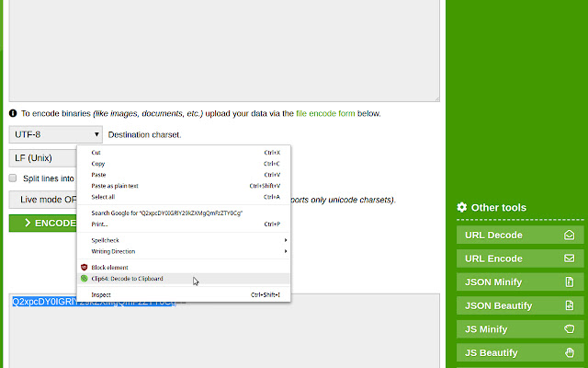Choose Select all from the context menu
The width and height of the screenshot is (588, 368).
point(184,197)
